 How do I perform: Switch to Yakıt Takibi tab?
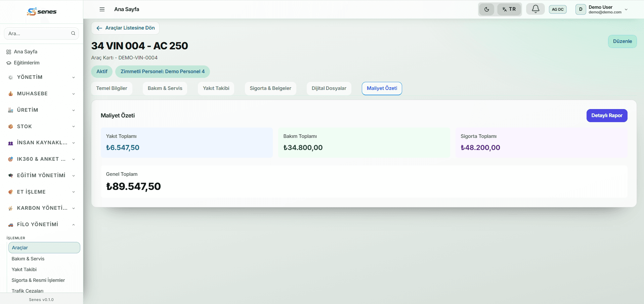click(x=216, y=88)
